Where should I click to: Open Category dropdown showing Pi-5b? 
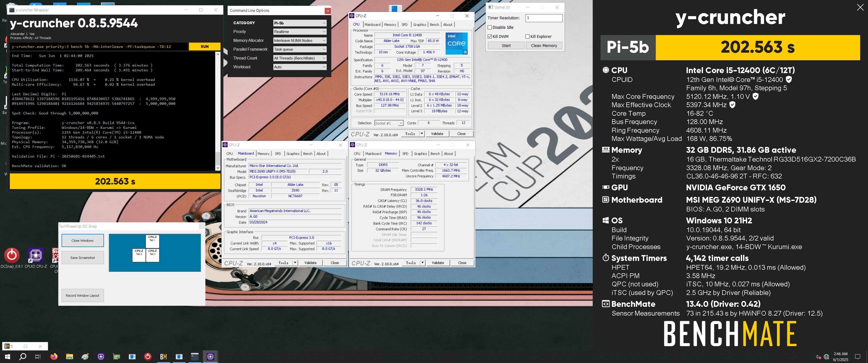click(300, 23)
